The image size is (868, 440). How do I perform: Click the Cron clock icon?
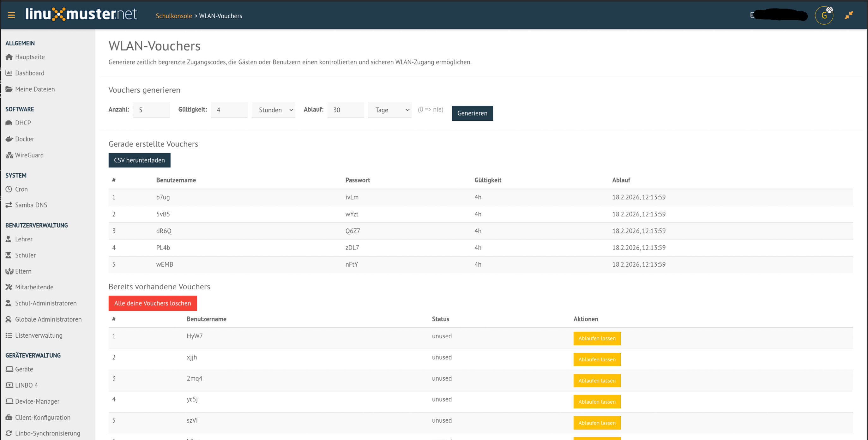pyautogui.click(x=9, y=189)
